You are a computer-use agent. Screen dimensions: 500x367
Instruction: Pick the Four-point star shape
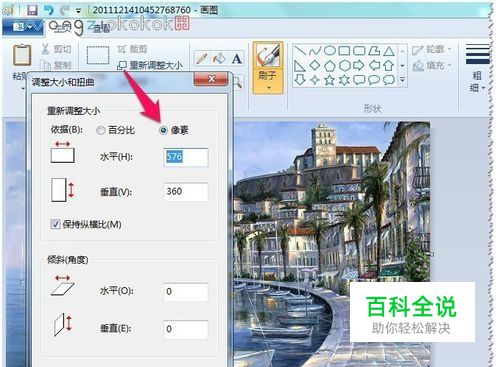[315, 80]
